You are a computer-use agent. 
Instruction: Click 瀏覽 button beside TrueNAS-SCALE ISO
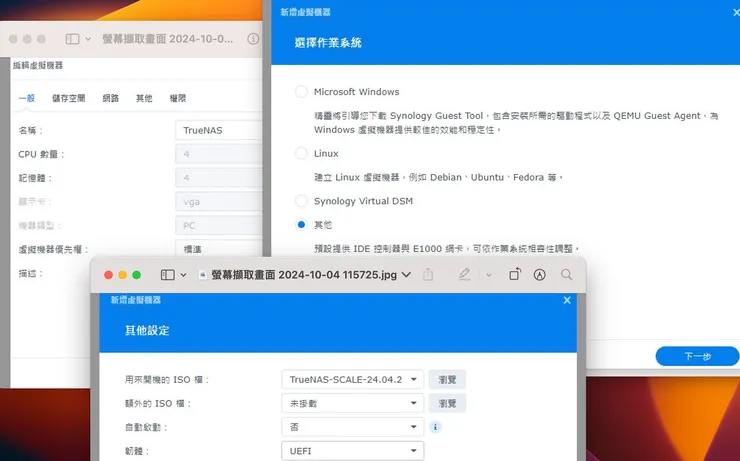click(447, 379)
